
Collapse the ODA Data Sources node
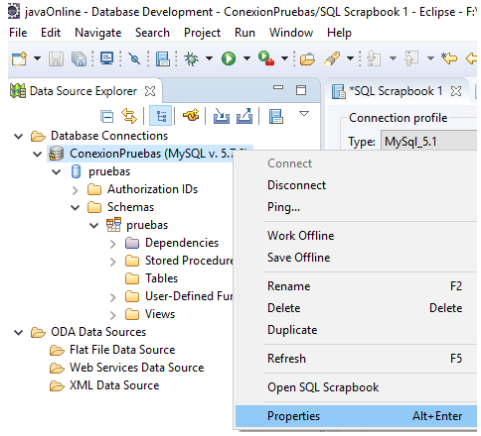coord(19,332)
